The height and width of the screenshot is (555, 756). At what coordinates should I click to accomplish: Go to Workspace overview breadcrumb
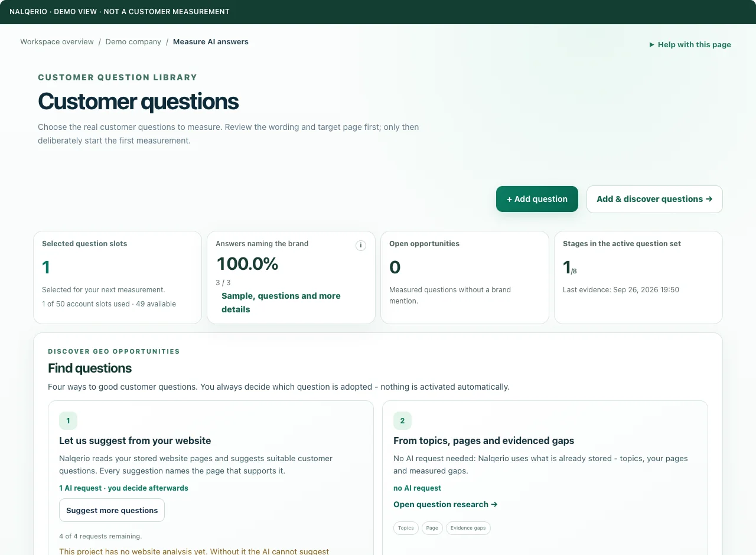point(57,42)
